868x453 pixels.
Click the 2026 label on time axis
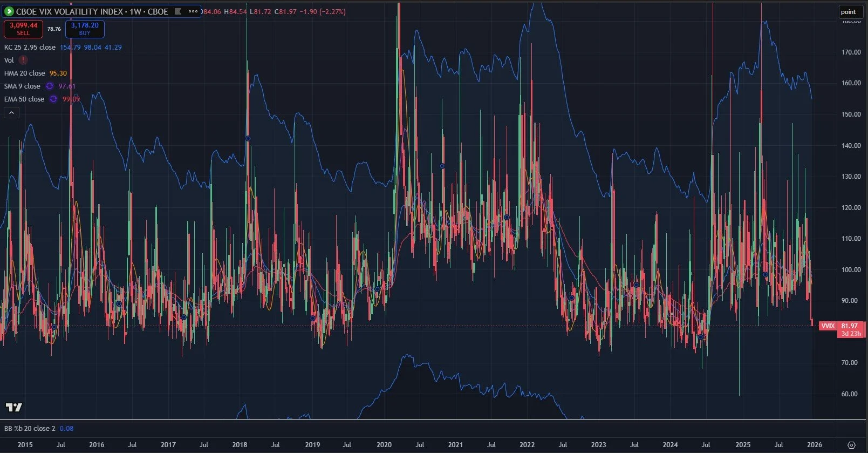point(814,445)
